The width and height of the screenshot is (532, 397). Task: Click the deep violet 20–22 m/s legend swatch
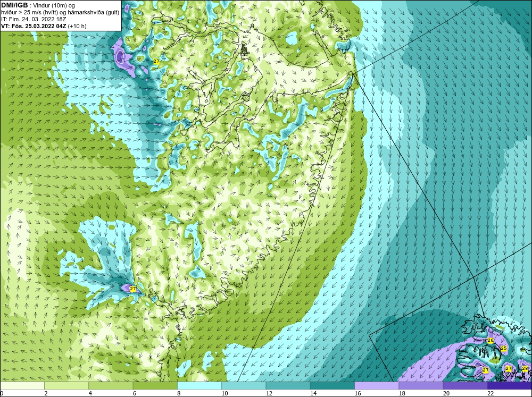point(465,385)
